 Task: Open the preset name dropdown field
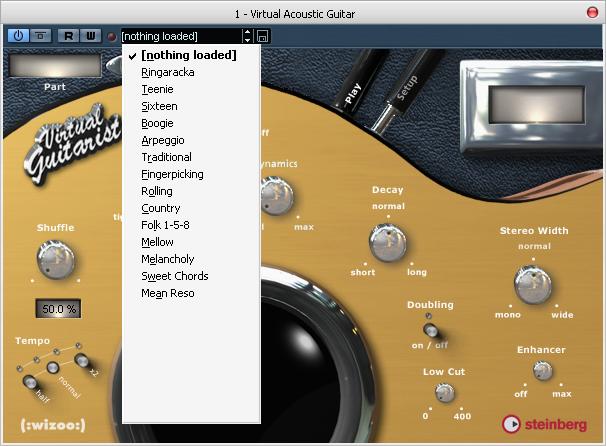180,36
